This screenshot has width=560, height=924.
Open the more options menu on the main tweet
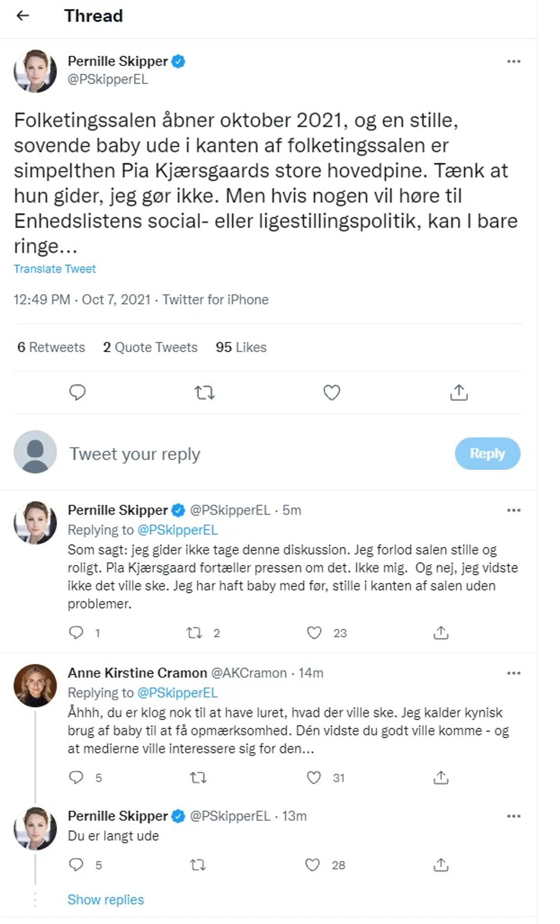point(514,61)
